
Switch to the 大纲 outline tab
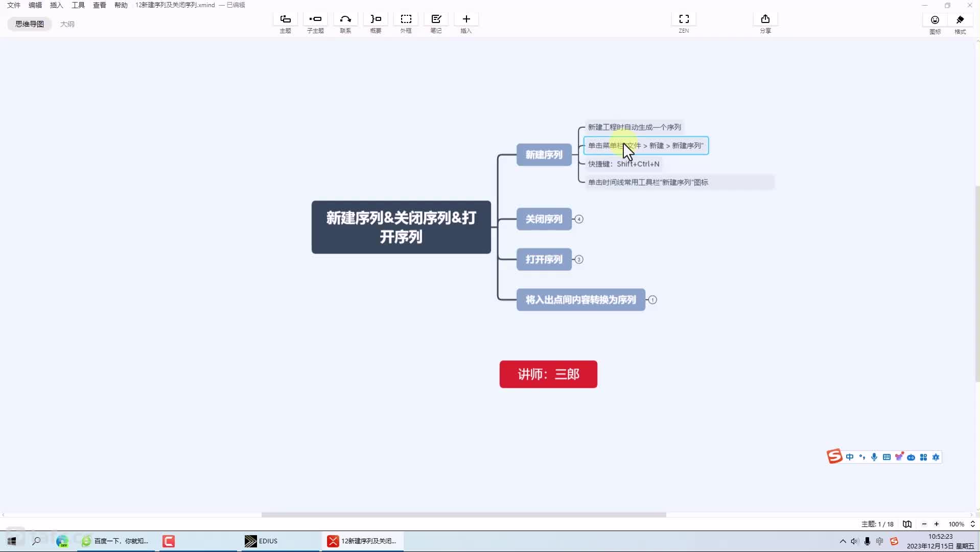(x=67, y=24)
